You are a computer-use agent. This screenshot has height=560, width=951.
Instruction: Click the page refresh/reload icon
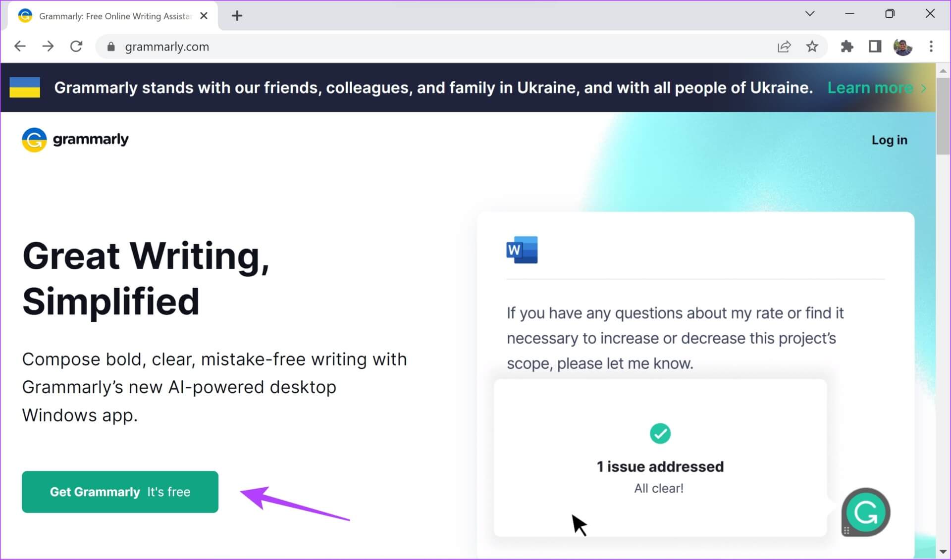click(76, 46)
